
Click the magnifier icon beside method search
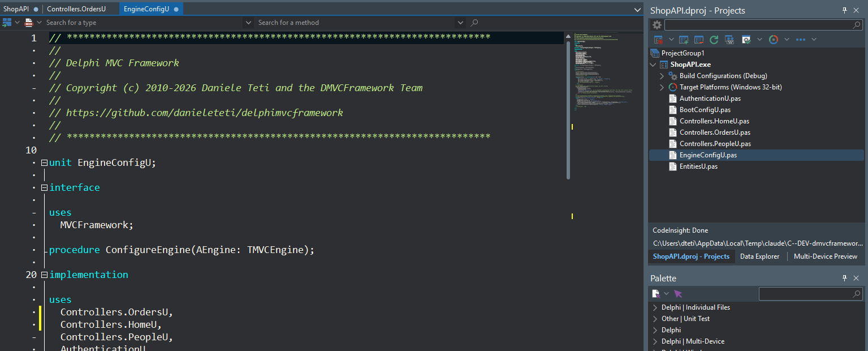pyautogui.click(x=474, y=23)
